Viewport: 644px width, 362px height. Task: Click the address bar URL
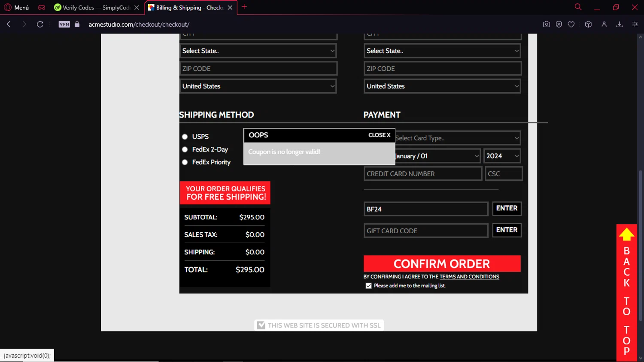pos(139,24)
